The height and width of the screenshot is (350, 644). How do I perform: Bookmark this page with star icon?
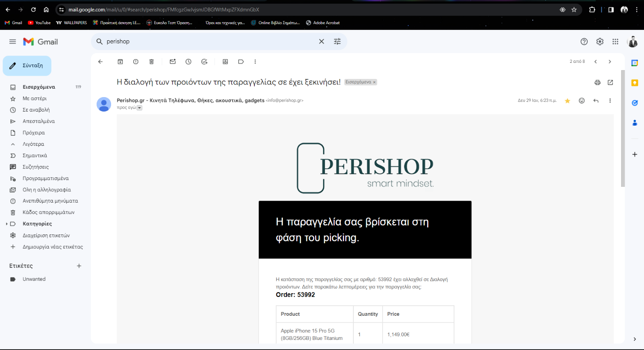(574, 10)
